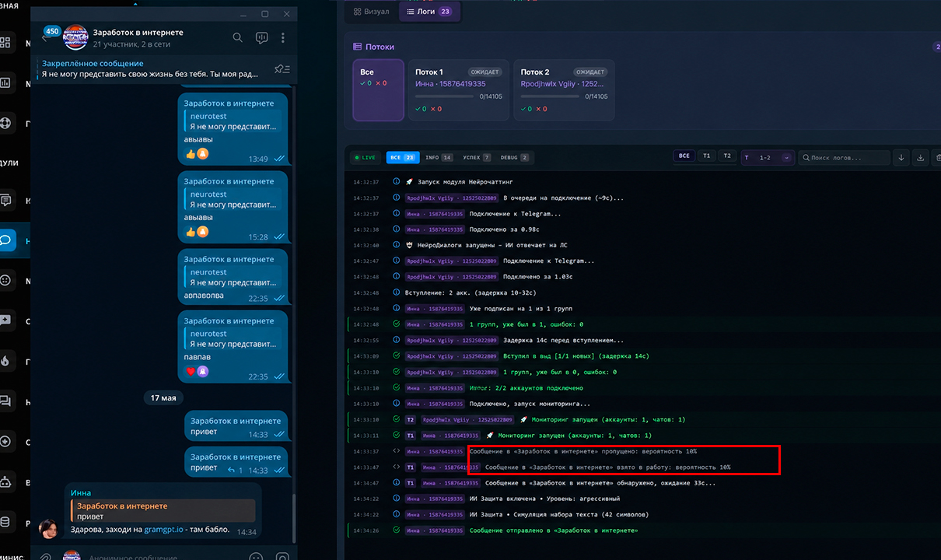The height and width of the screenshot is (560, 941).
Task: Open the Заработок в интернете group avatar
Action: (x=75, y=37)
